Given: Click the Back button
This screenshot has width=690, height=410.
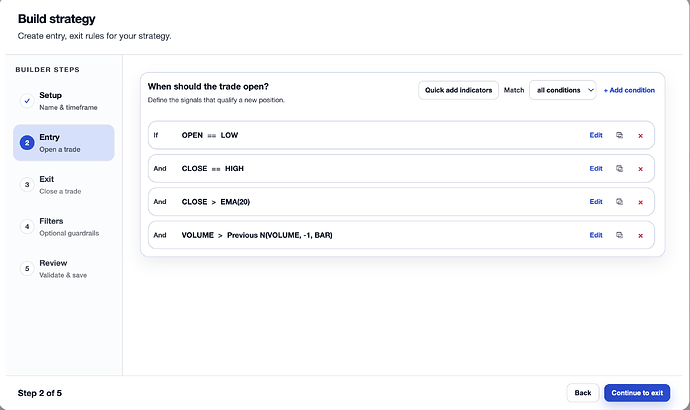Looking at the screenshot, I should pyautogui.click(x=583, y=393).
